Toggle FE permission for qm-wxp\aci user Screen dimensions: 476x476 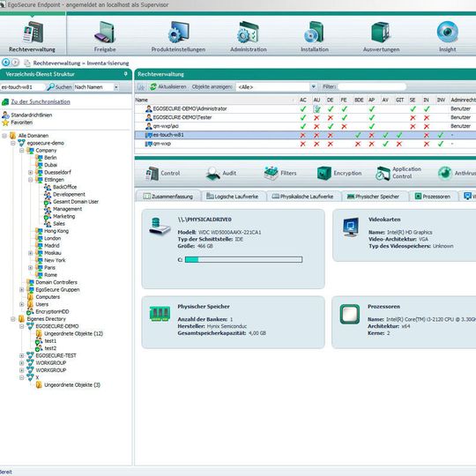344,126
